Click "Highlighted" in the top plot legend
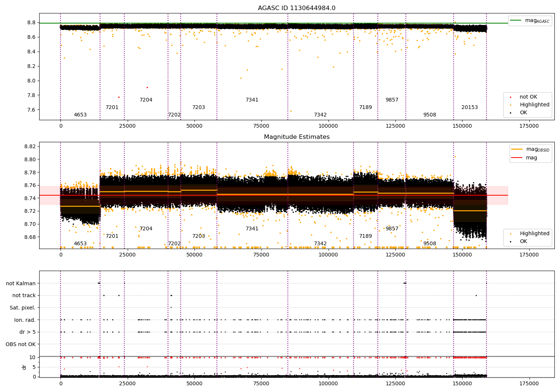The width and height of the screenshot is (560, 392). pyautogui.click(x=534, y=105)
